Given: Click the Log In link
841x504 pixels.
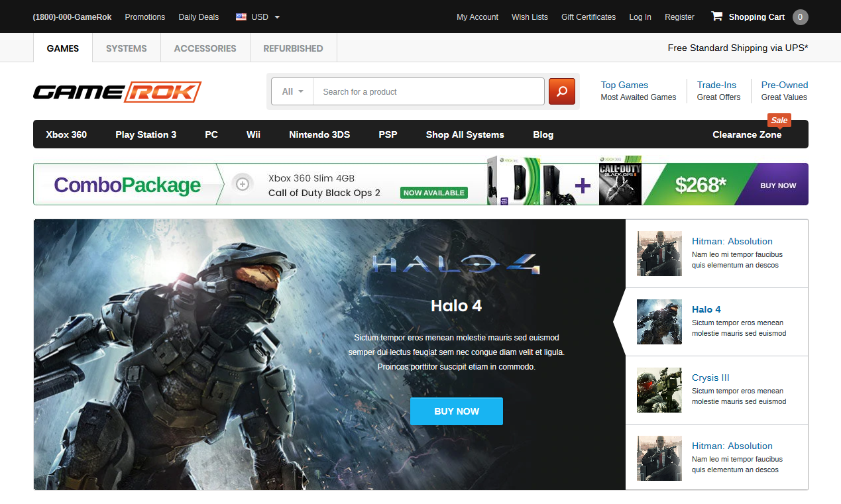Looking at the screenshot, I should tap(640, 17).
